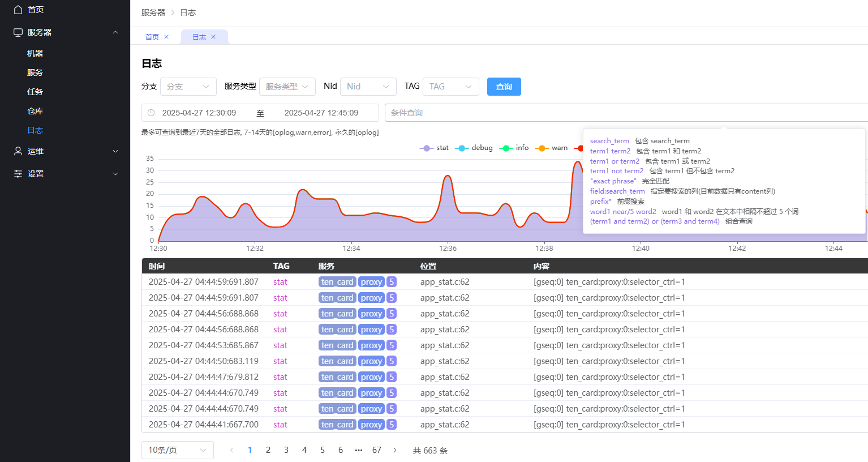This screenshot has width=868, height=462.
Task: Click the start date 2025-04-27 12:30:09 field
Action: click(199, 113)
